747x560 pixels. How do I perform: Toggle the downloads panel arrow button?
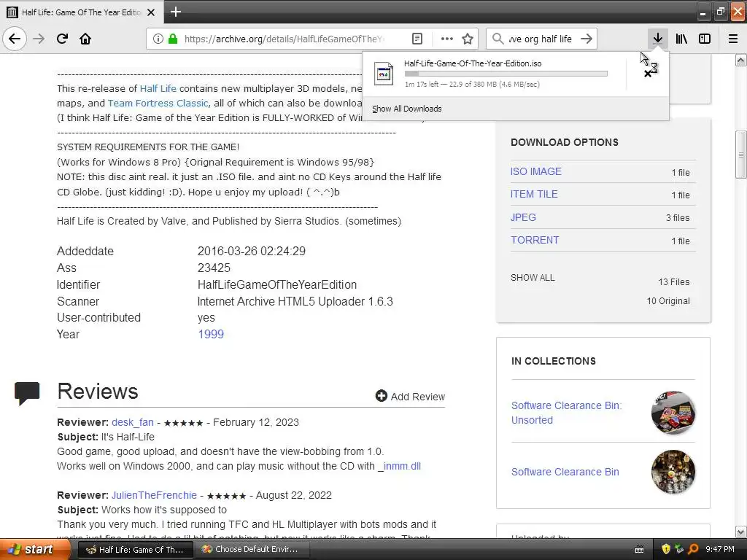pyautogui.click(x=657, y=39)
